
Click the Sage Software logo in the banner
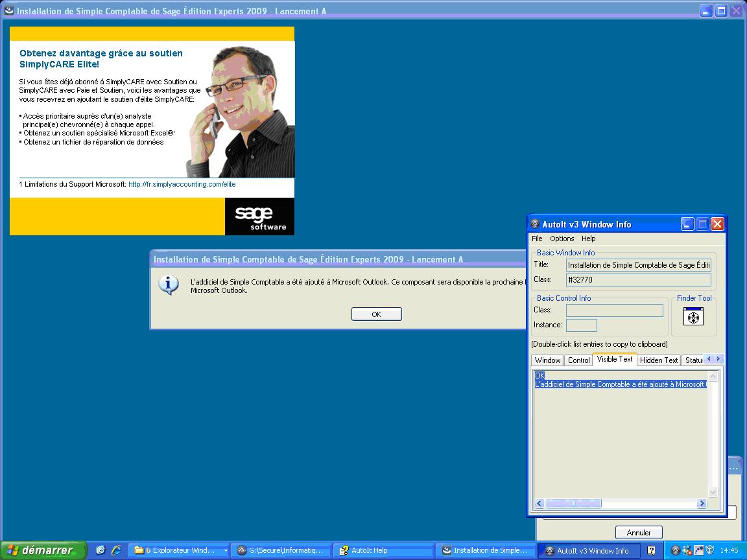click(259, 216)
